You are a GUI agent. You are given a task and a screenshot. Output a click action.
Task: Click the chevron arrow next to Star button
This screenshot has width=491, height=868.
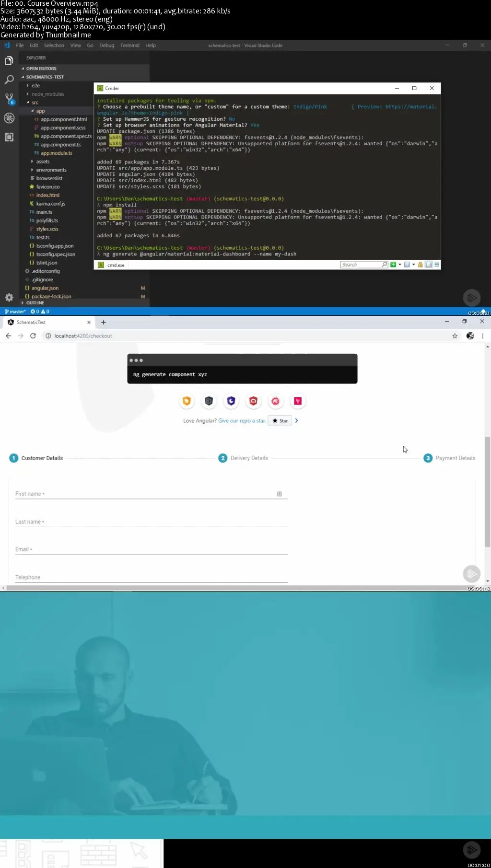coord(297,421)
